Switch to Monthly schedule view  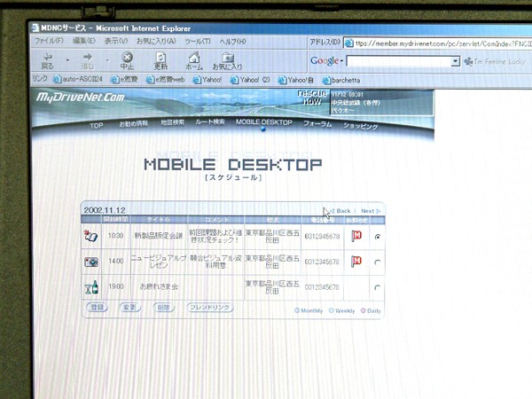click(309, 310)
